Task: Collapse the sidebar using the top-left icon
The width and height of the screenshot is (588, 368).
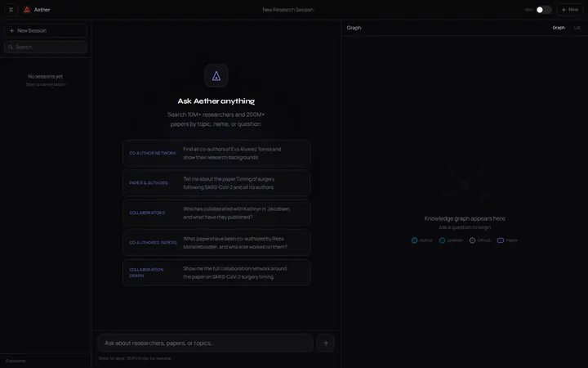Action: click(x=11, y=10)
